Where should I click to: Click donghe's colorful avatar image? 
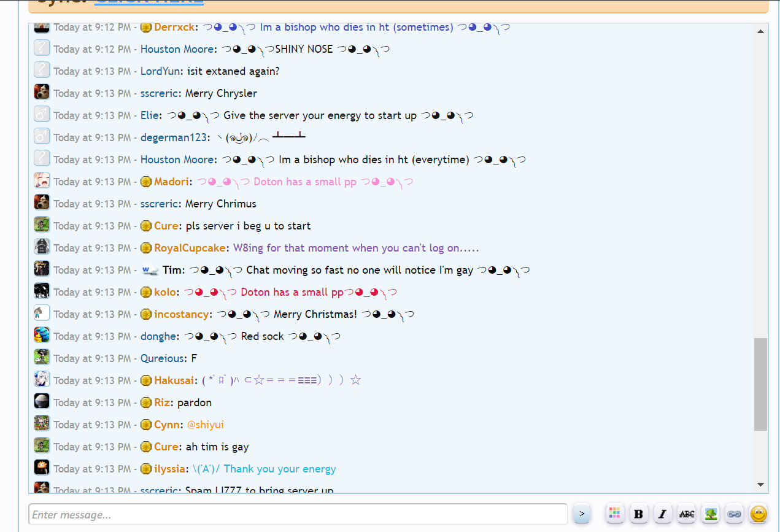click(42, 335)
